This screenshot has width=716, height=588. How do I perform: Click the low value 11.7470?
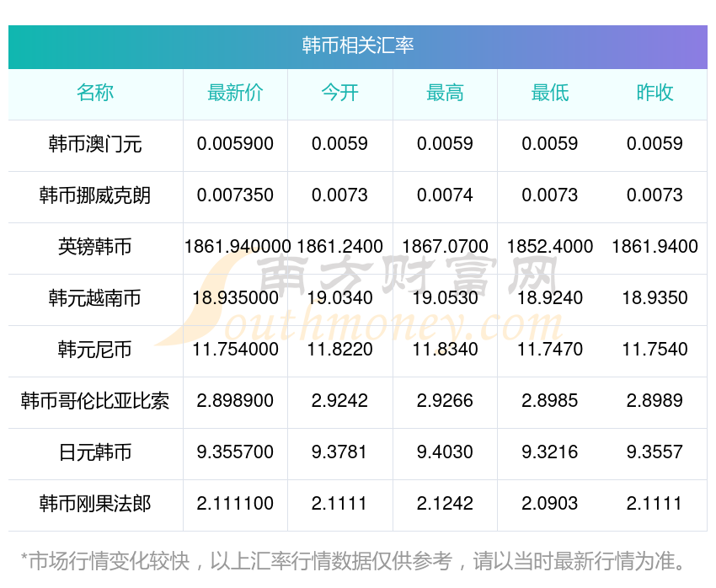point(550,350)
